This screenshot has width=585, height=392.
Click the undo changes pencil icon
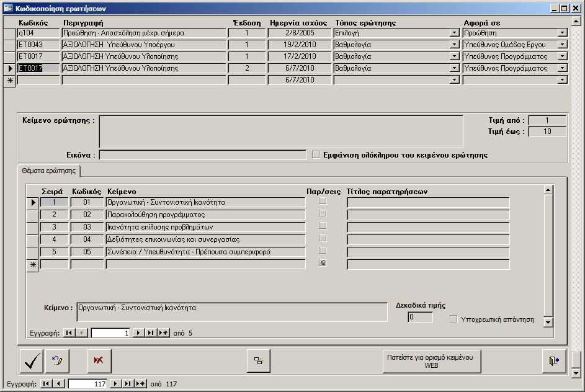[58, 361]
